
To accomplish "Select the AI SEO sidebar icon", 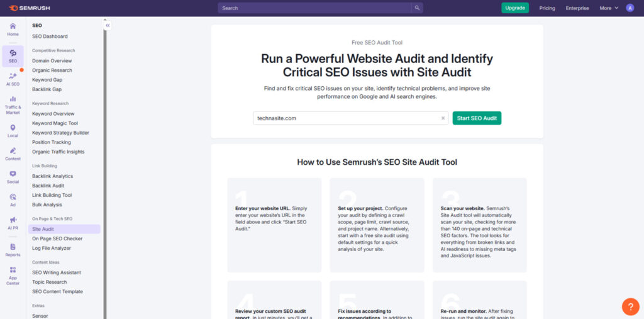I will [x=13, y=76].
